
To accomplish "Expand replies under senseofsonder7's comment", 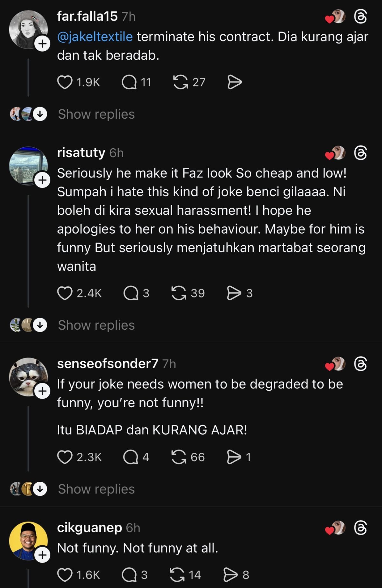I will coord(96,489).
